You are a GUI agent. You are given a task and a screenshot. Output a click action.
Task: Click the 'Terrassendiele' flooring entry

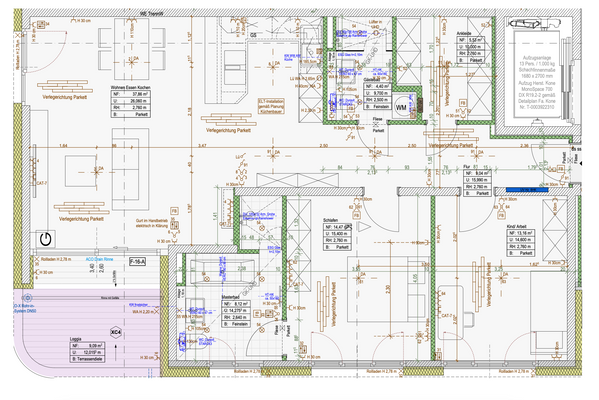[90, 359]
